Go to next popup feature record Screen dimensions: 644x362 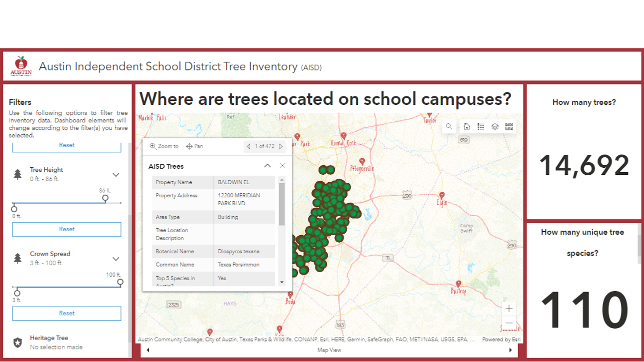point(281,146)
